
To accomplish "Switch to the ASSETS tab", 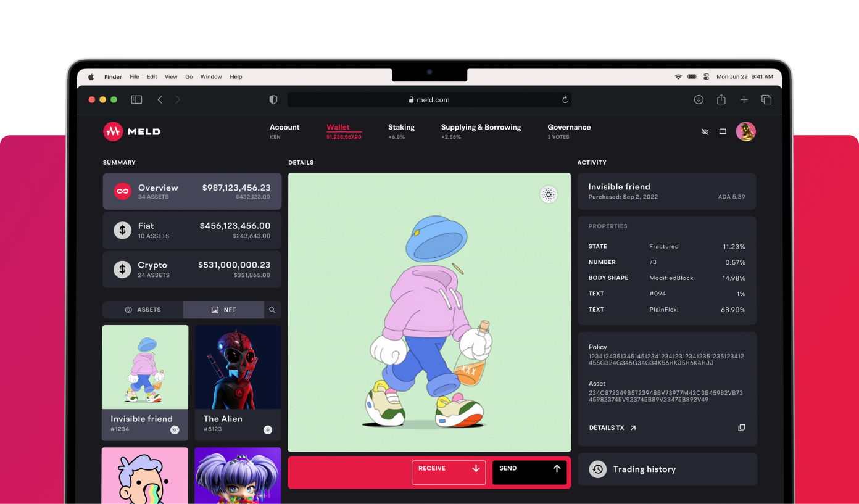I will click(x=143, y=310).
